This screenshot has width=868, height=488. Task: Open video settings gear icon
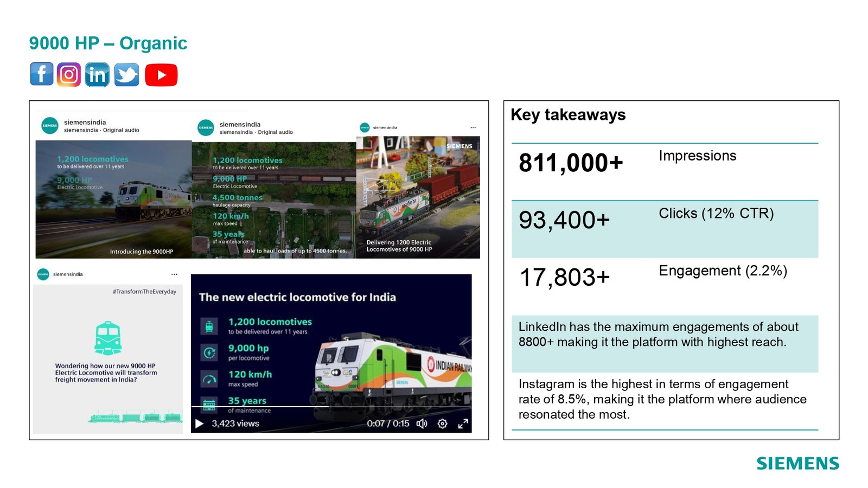tap(442, 423)
